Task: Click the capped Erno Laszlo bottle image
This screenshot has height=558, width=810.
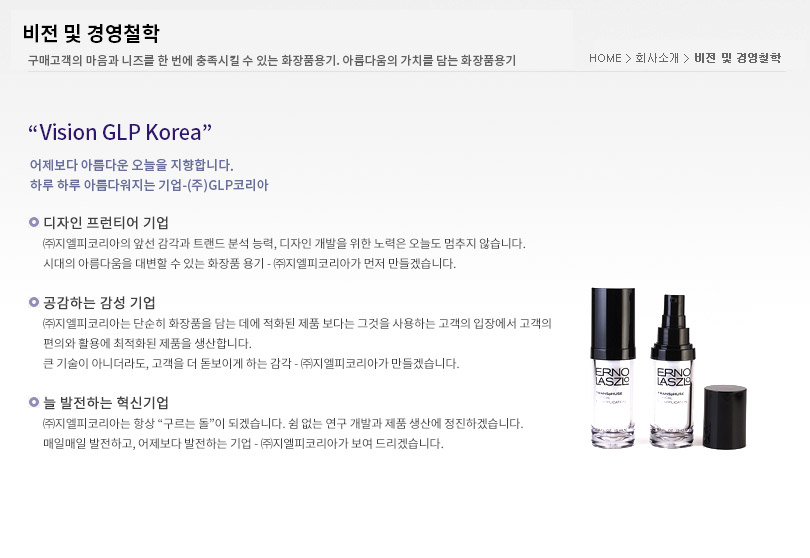Action: pyautogui.click(x=613, y=367)
